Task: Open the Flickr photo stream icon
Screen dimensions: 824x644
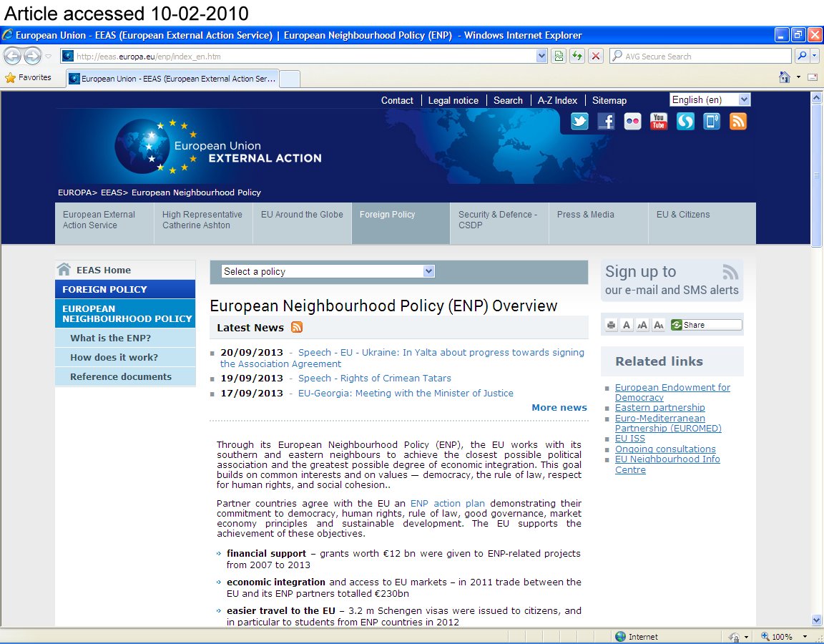Action: 632,122
